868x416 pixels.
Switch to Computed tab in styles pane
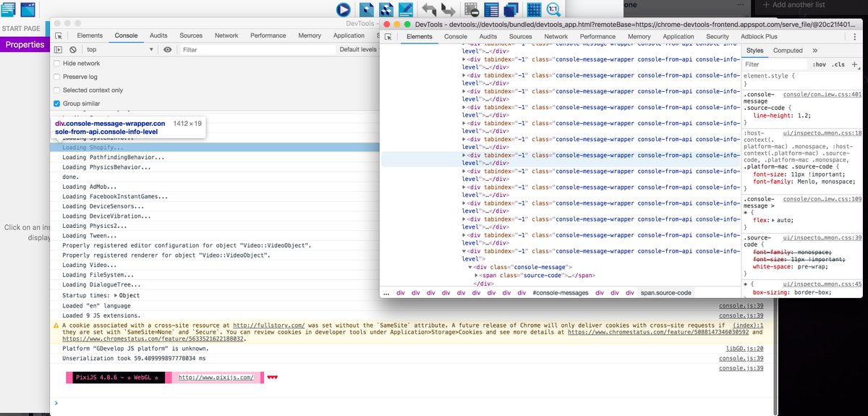788,51
